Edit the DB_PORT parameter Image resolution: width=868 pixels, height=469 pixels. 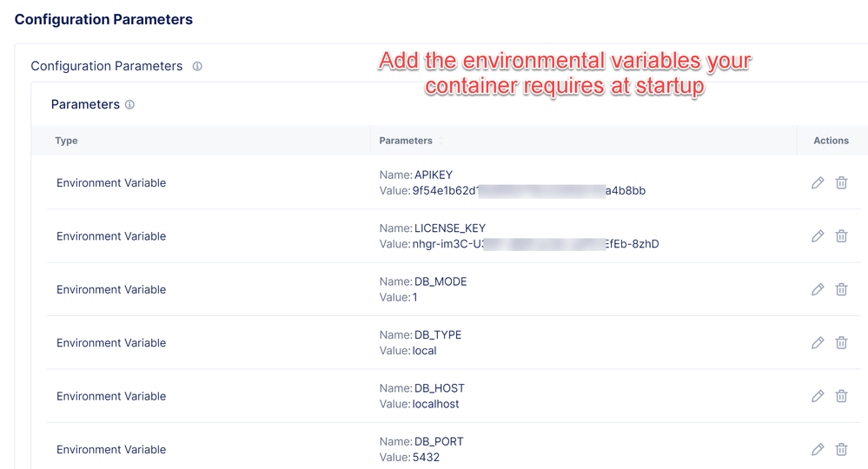[818, 450]
